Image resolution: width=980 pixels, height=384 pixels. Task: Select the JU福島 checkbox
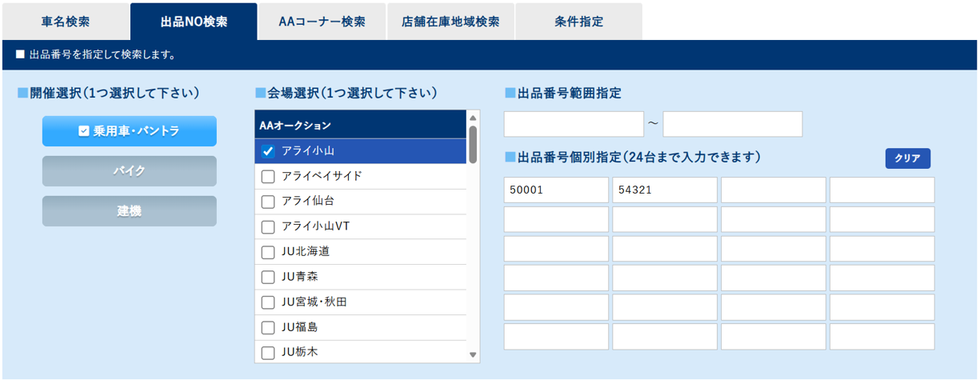pyautogui.click(x=268, y=327)
